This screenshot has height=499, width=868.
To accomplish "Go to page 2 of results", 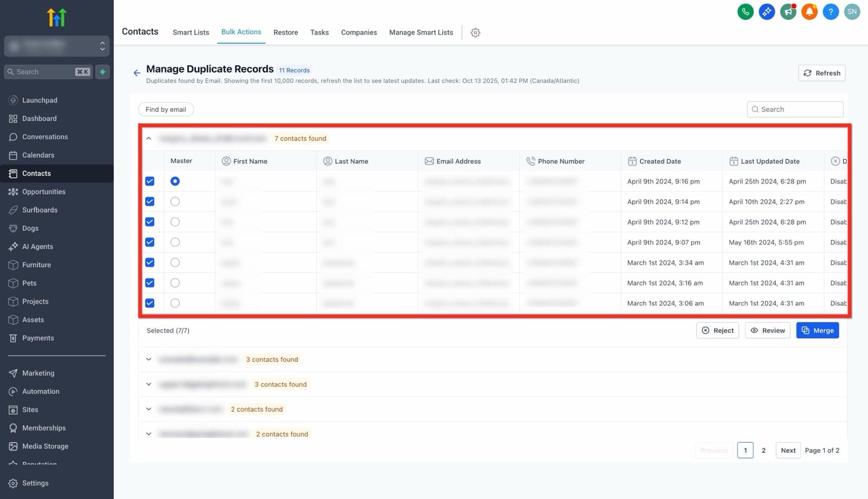I will coord(764,450).
